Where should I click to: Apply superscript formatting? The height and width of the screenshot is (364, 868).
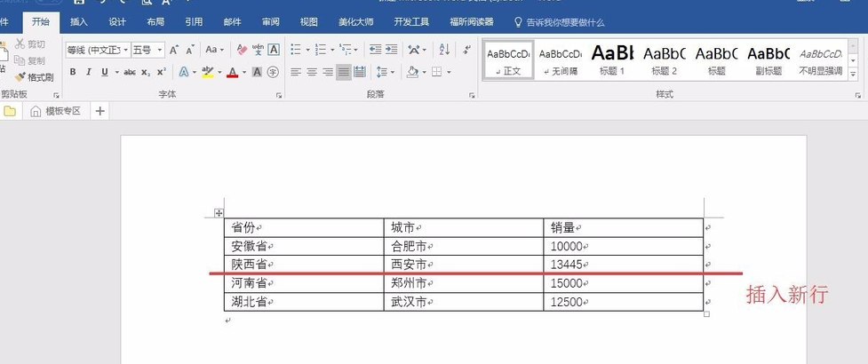(161, 72)
